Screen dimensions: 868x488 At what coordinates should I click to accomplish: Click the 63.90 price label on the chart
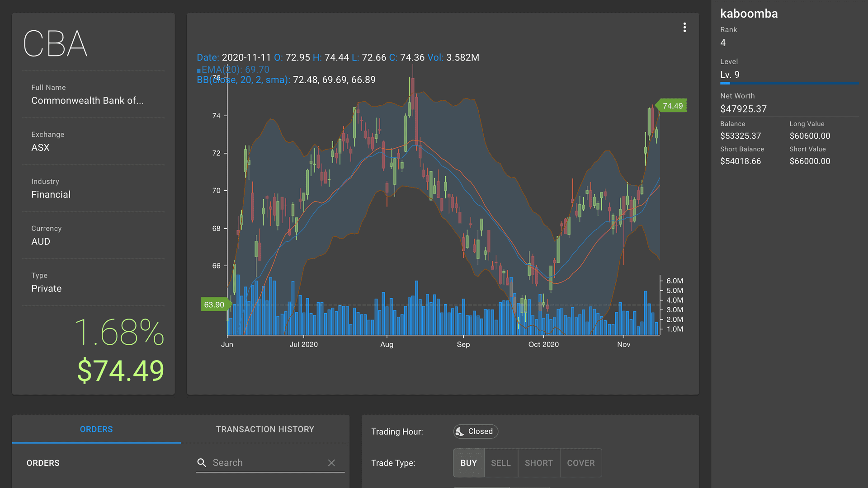pyautogui.click(x=213, y=305)
